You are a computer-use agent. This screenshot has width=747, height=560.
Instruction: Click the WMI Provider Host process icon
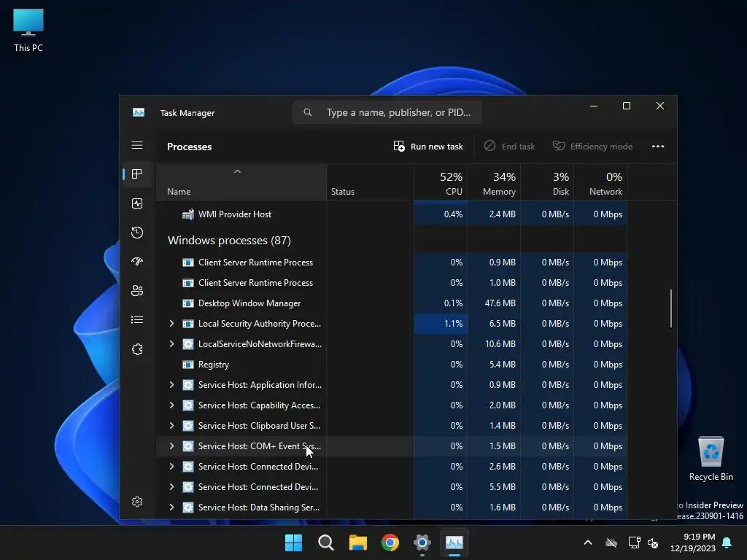[x=188, y=214]
